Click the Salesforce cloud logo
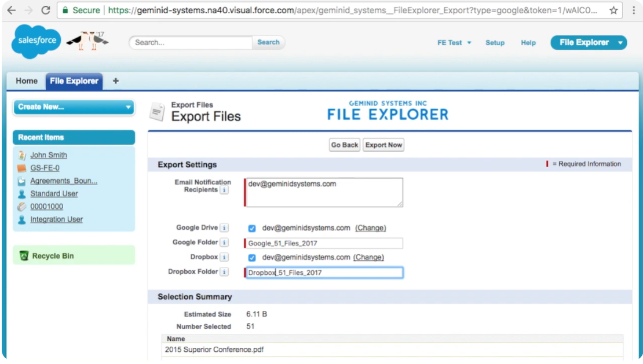Screen dimensions: 643x364 (x=35, y=42)
